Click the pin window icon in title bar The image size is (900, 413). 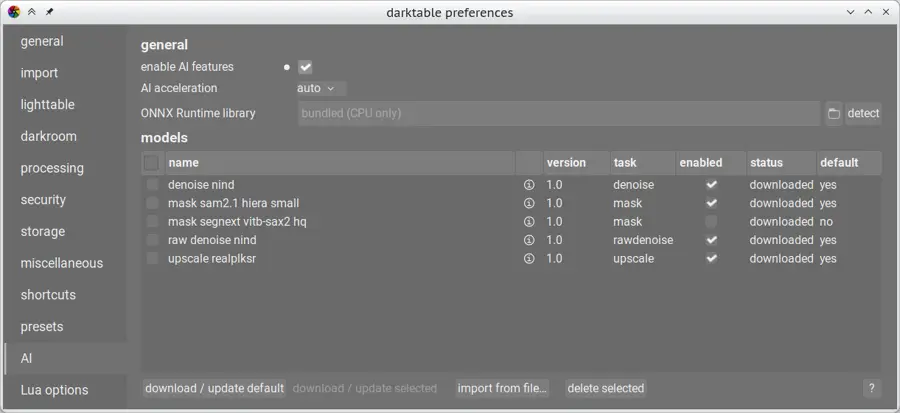click(49, 12)
